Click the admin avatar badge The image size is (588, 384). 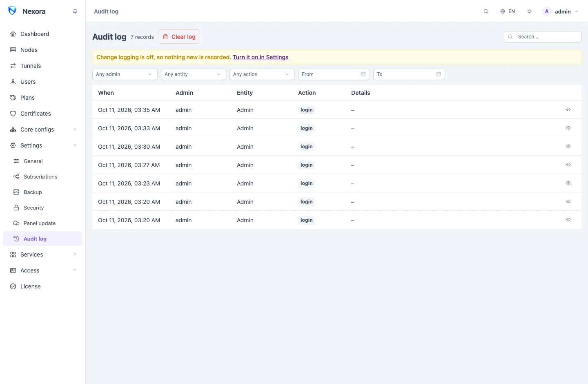547,11
